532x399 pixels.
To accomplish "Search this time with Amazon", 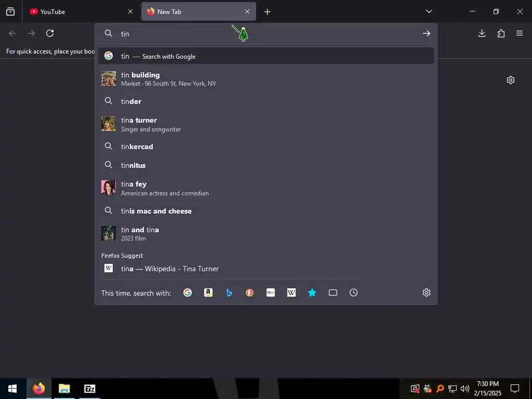I will 208,292.
